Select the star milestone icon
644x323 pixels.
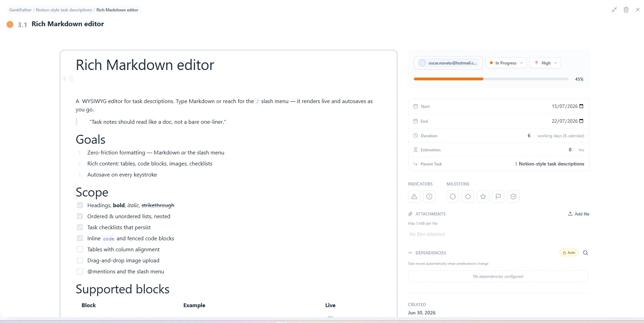[483, 196]
